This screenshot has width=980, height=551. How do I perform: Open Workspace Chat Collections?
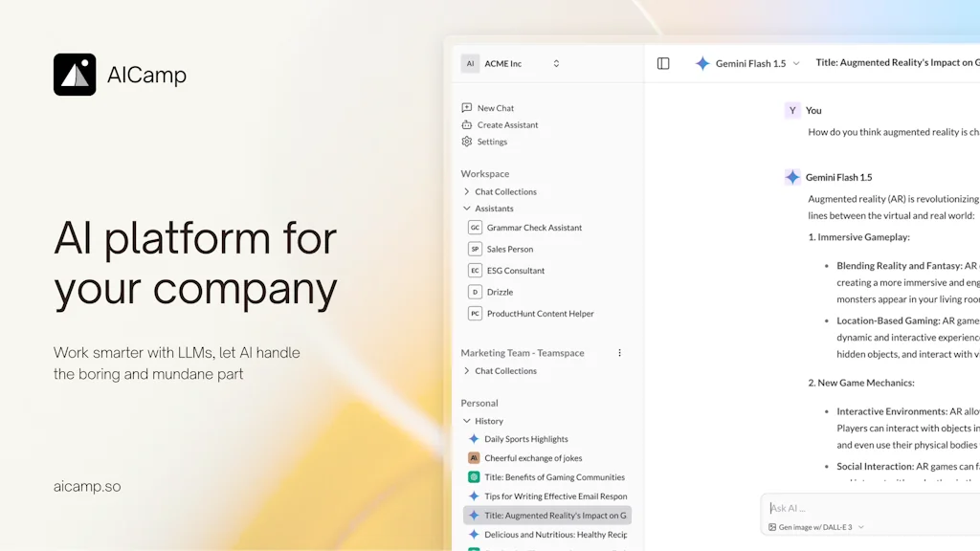(x=505, y=191)
